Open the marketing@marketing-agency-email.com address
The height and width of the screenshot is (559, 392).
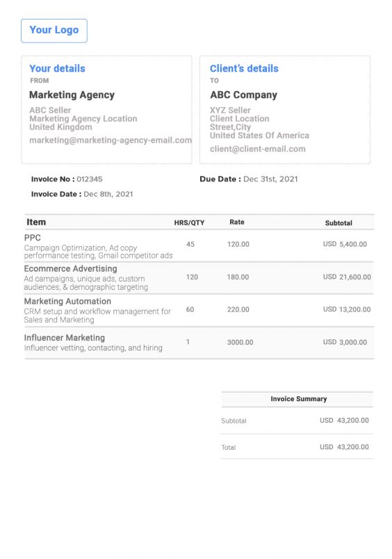111,140
